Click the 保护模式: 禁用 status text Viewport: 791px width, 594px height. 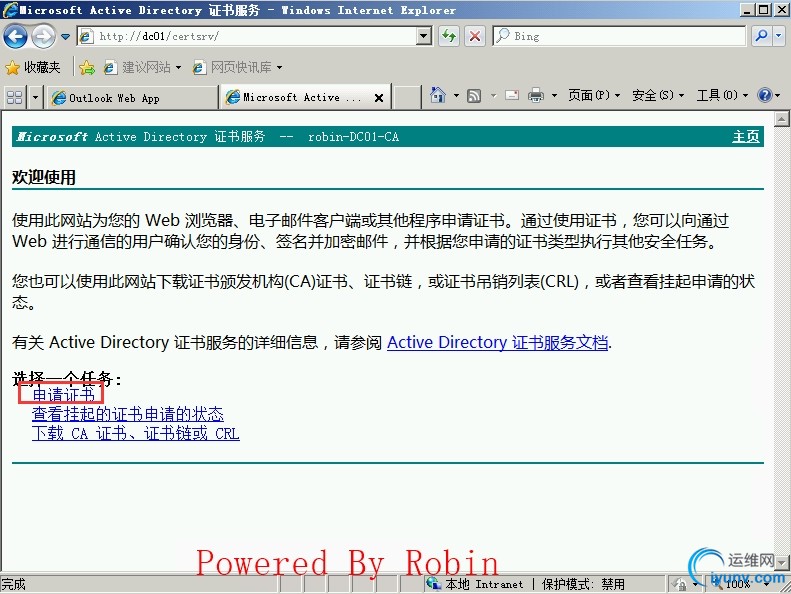click(583, 584)
